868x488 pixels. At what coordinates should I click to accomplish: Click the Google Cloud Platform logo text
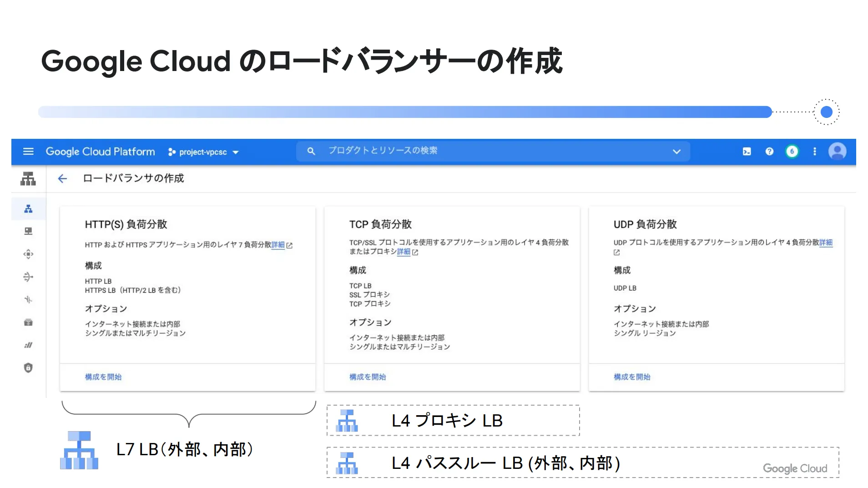[100, 152]
